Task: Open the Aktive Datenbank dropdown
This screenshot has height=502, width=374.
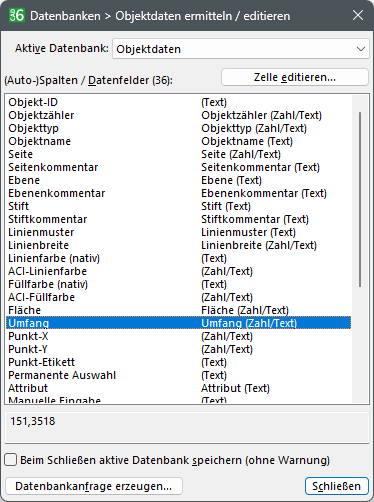Action: tap(241, 49)
